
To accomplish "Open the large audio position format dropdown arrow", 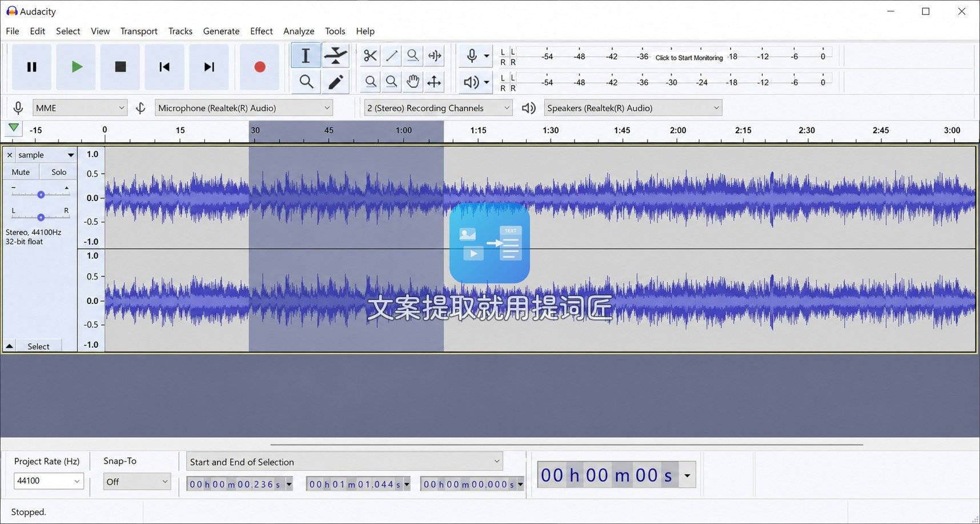I will [687, 475].
